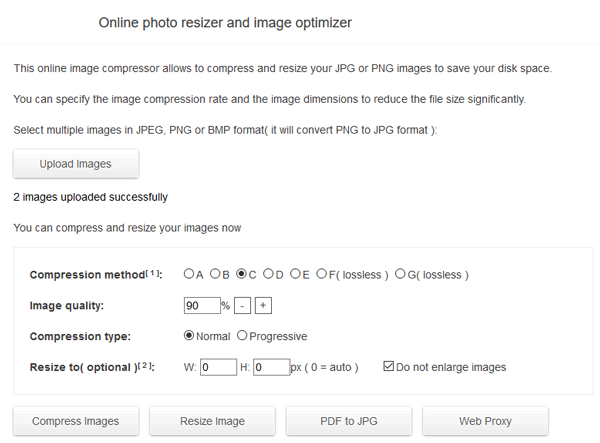The image size is (600, 443).
Task: Click the Upload Images button
Action: point(75,164)
